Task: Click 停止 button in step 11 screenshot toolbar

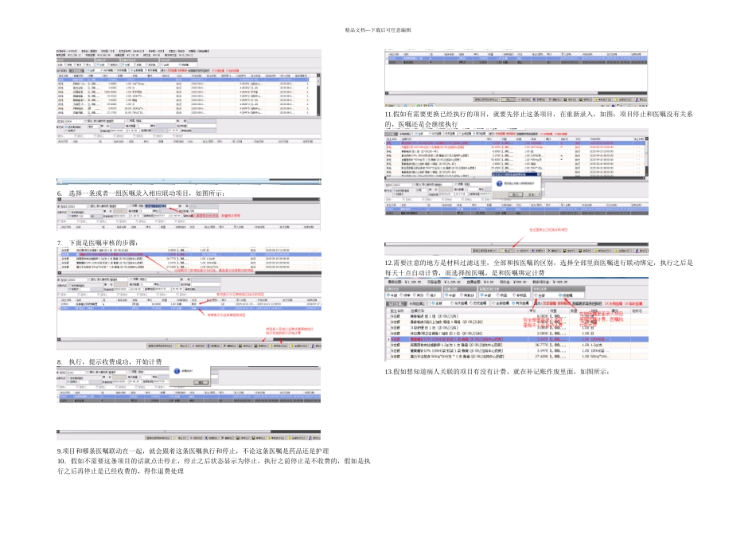Action: pos(506,251)
